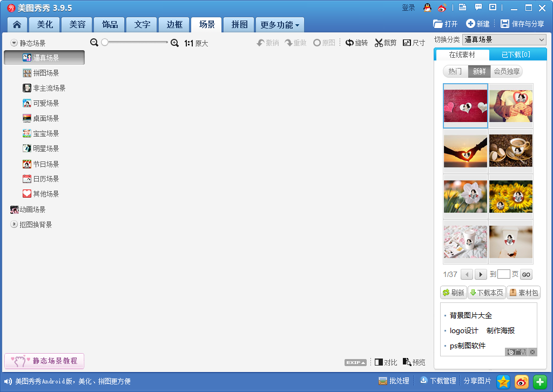Rotate the image with 旋转

tap(356, 43)
